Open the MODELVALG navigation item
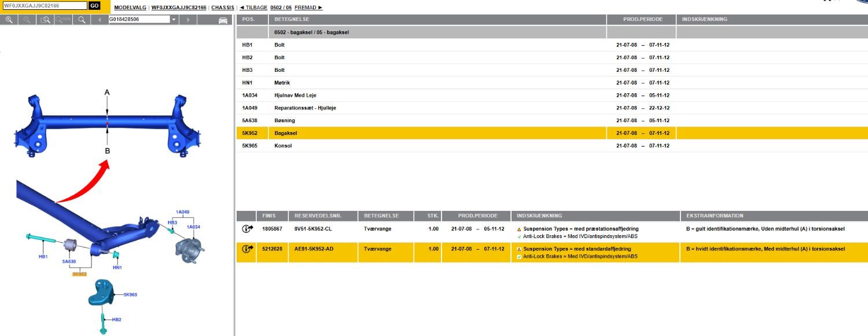868x336 pixels. pyautogui.click(x=130, y=8)
